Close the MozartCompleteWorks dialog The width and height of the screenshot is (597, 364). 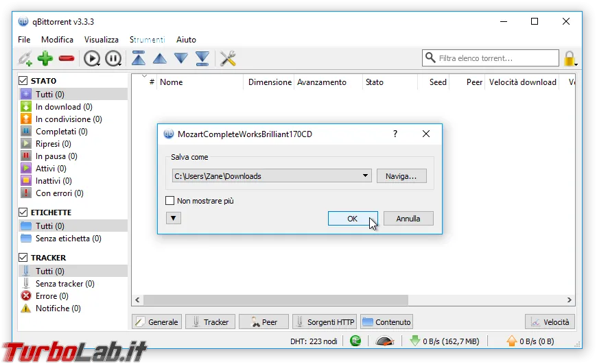(426, 134)
